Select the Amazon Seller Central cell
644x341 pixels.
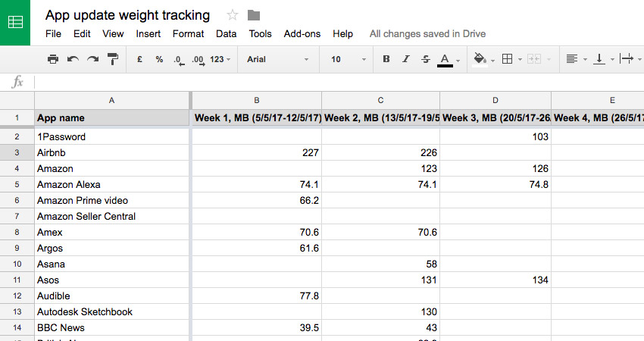(111, 216)
